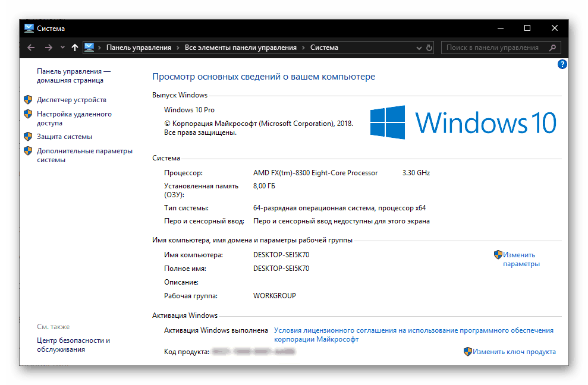
Task: Expand chevron before 'Система' breadcrumb
Action: 303,48
